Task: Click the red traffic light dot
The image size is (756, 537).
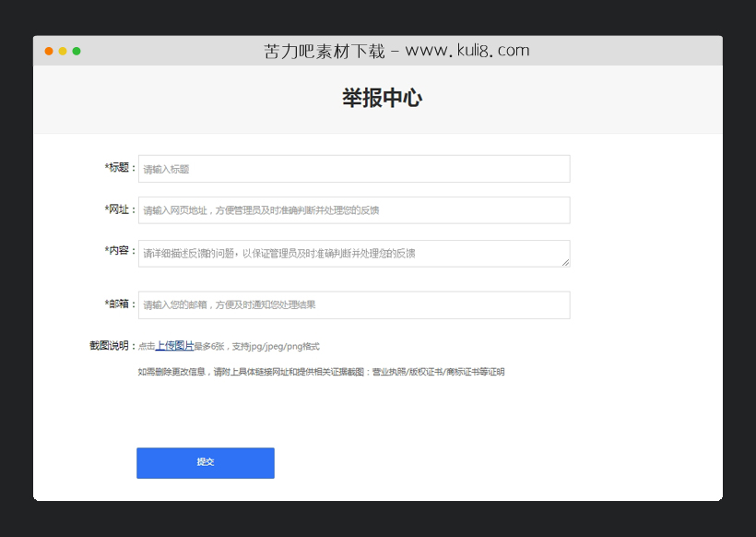Action: point(48,51)
